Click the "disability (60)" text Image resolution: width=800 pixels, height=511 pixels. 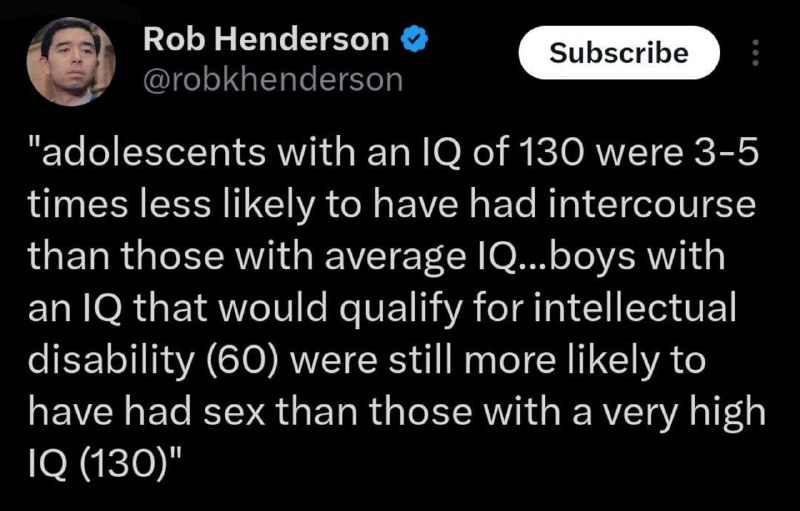pos(153,361)
